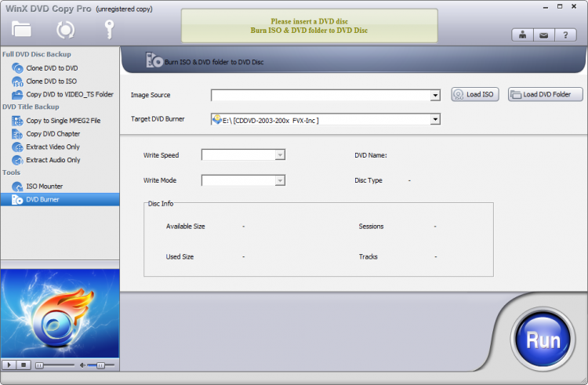This screenshot has height=385, width=588.
Task: Open the ISO Mounter tool
Action: (x=44, y=187)
